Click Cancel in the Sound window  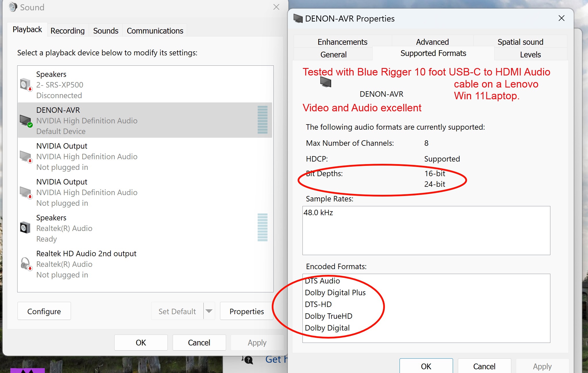point(199,343)
